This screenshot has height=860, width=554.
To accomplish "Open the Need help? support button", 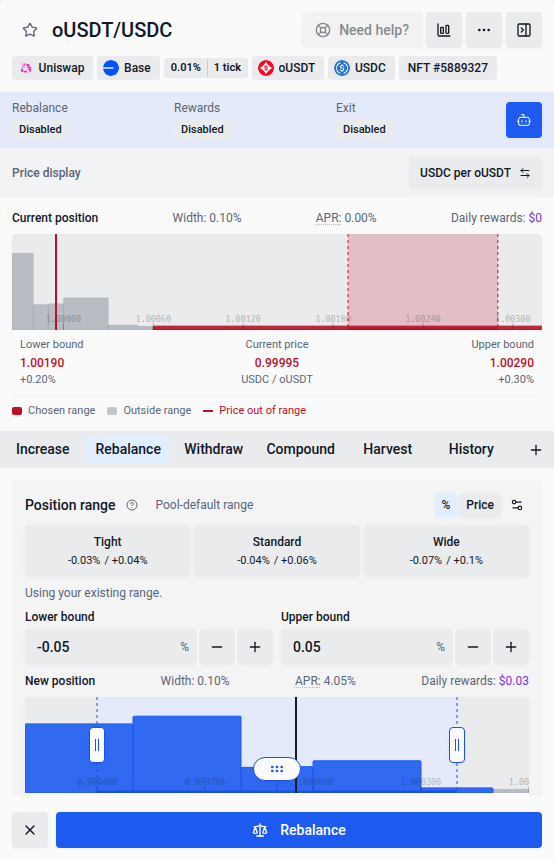I will (362, 30).
